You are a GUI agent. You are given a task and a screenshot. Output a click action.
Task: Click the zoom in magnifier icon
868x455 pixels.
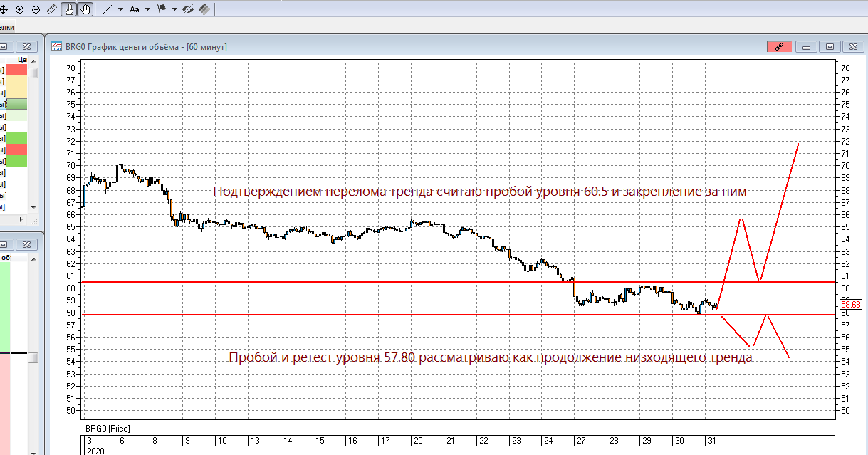click(19, 9)
